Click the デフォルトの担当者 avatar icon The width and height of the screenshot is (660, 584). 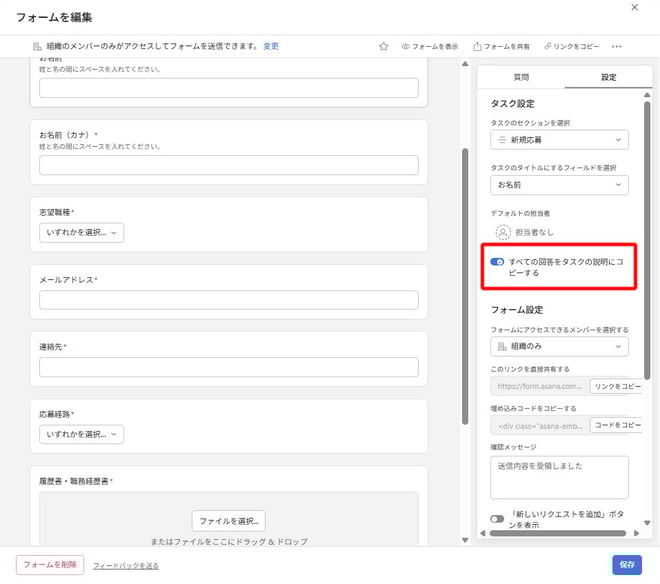point(504,232)
